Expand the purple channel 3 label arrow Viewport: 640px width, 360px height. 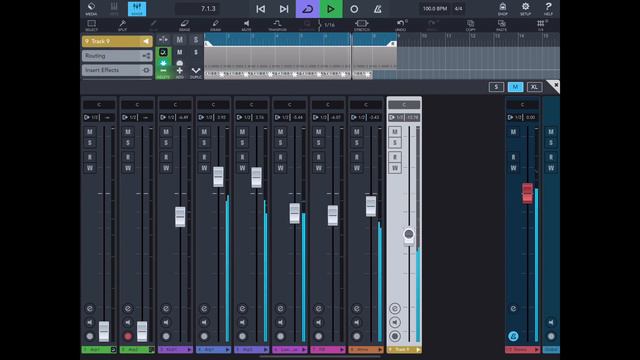[x=189, y=350]
